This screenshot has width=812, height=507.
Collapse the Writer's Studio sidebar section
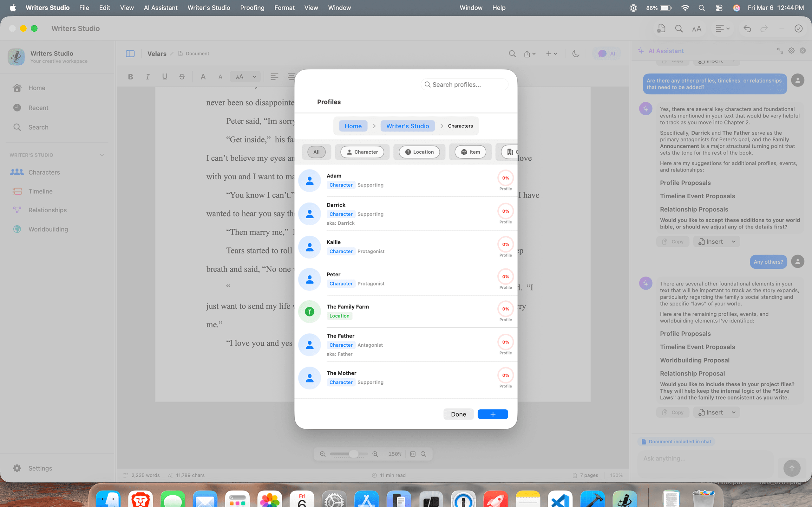[102, 155]
